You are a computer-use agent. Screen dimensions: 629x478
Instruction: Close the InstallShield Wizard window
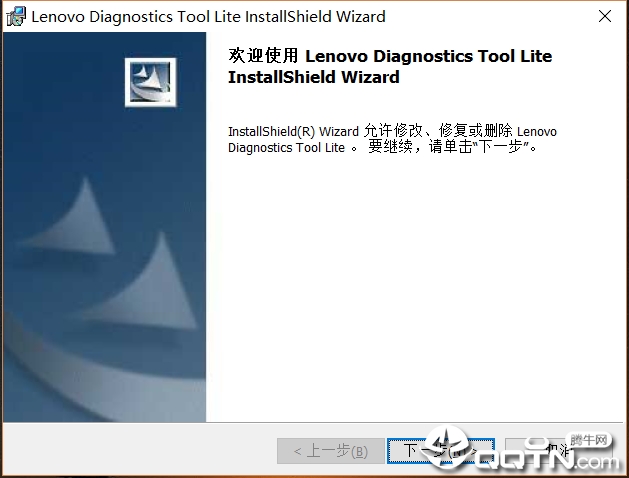[605, 16]
